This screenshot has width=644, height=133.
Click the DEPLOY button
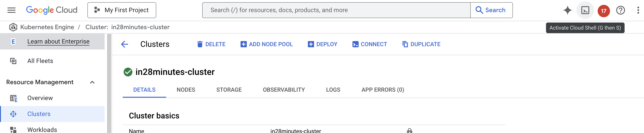322,44
